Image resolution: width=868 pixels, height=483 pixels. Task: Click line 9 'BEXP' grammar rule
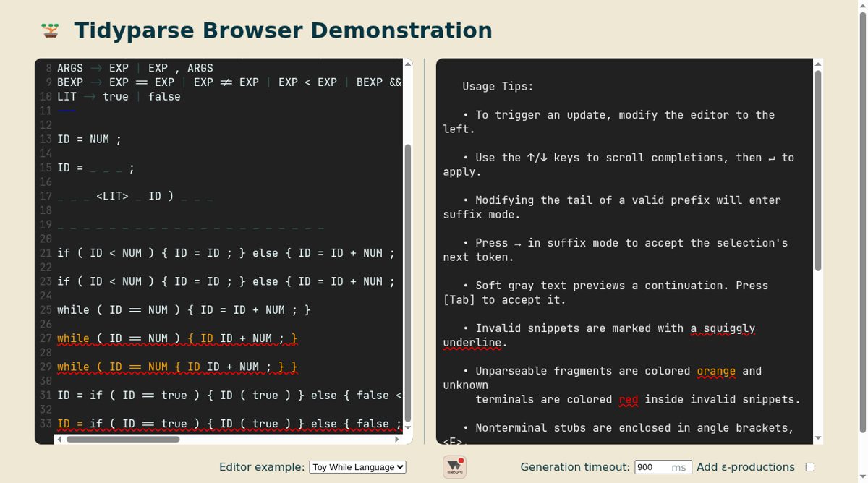(229, 82)
